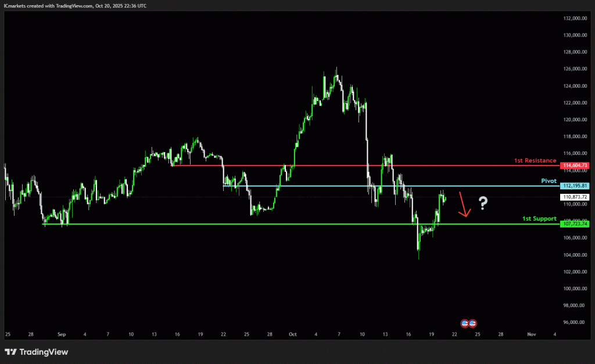This screenshot has height=364, width=595.
Task: Open the right US economic event flag icon
Action: (472, 322)
